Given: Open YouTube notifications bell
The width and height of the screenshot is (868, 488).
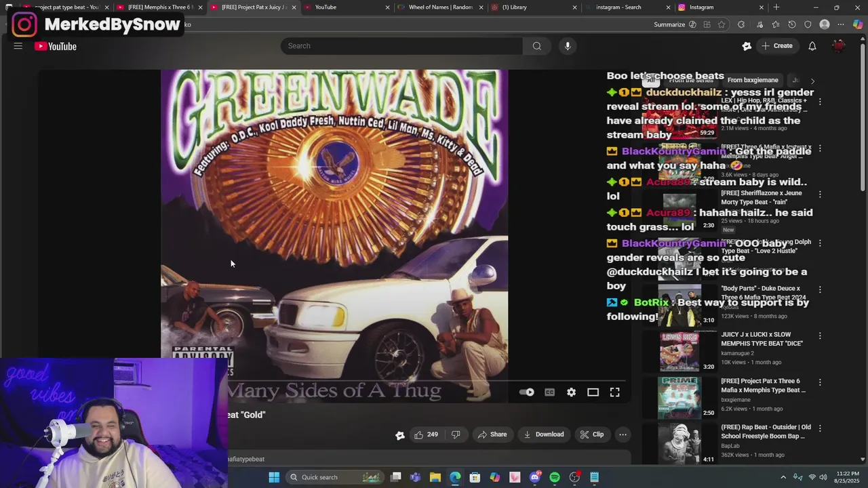Looking at the screenshot, I should [812, 46].
